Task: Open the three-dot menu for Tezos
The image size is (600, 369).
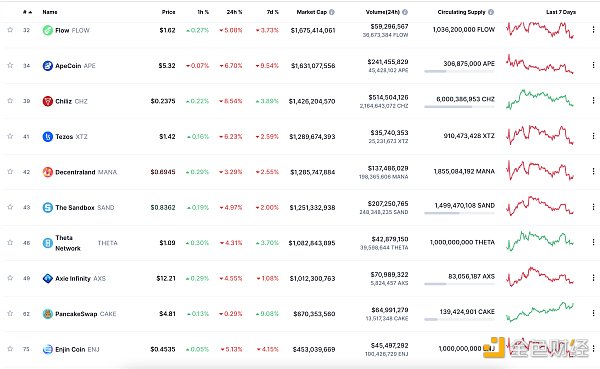Action: coord(593,136)
